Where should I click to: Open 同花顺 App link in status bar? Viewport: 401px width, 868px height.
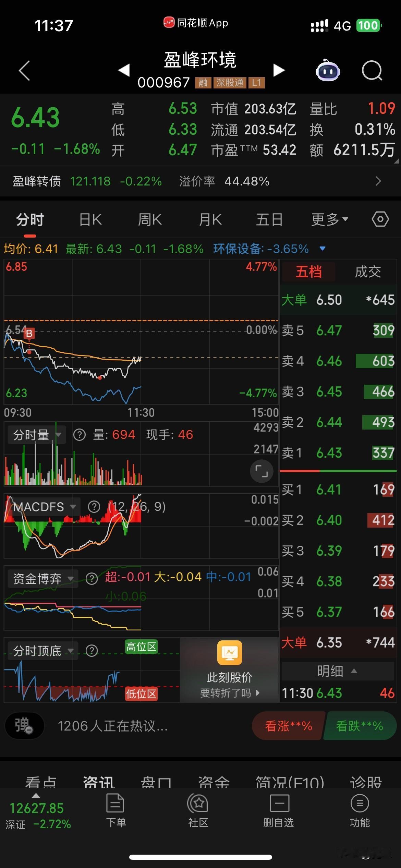[196, 23]
